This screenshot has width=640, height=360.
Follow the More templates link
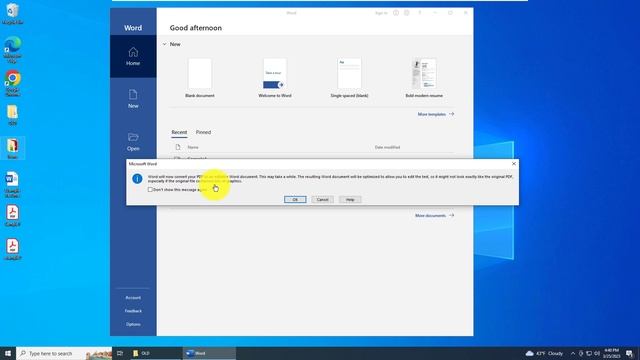[436, 114]
